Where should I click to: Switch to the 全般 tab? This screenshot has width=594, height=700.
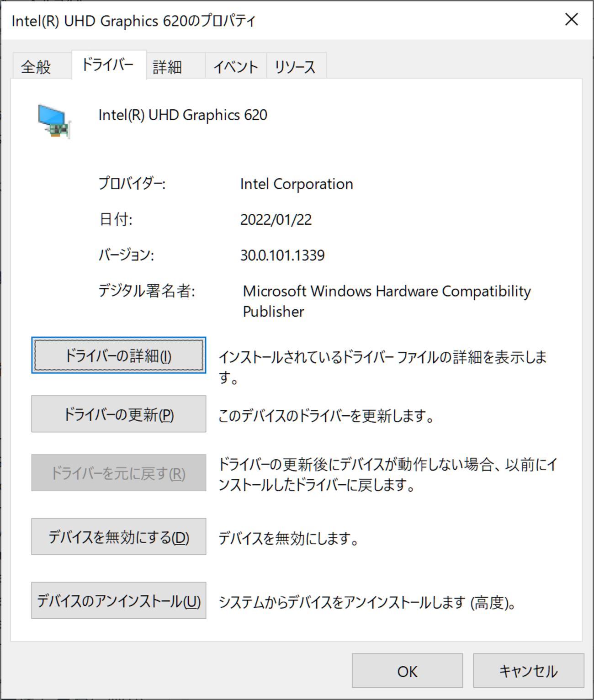(41, 67)
